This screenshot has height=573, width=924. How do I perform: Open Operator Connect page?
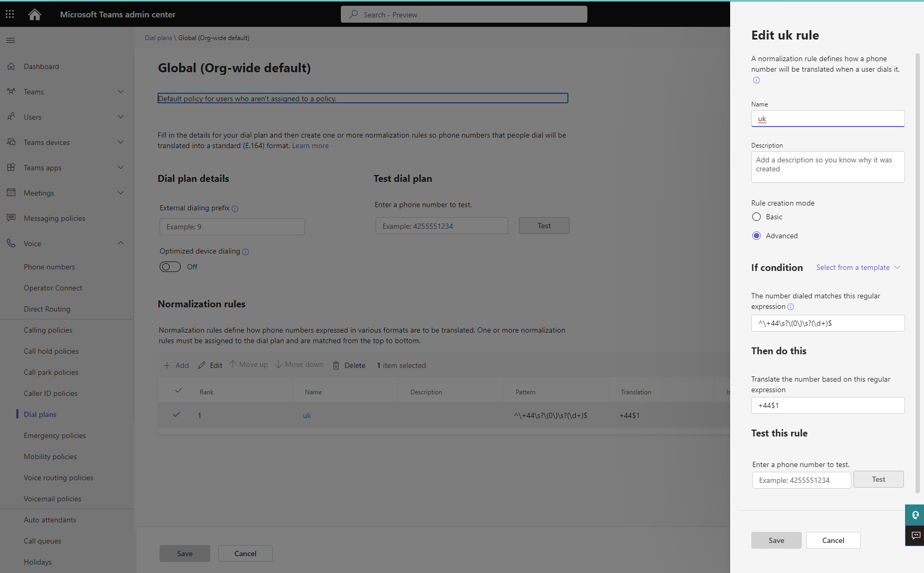click(53, 288)
